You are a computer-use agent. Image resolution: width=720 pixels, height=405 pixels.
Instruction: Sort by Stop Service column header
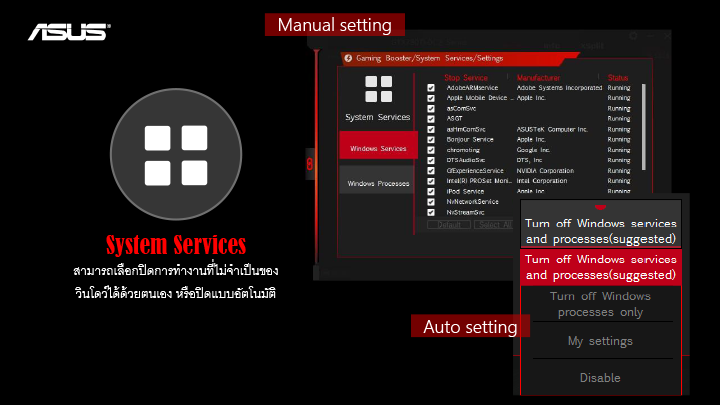[x=466, y=78]
